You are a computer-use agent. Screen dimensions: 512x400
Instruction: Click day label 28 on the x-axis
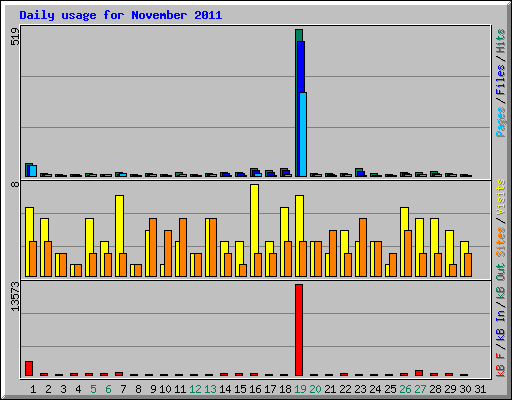click(435, 389)
